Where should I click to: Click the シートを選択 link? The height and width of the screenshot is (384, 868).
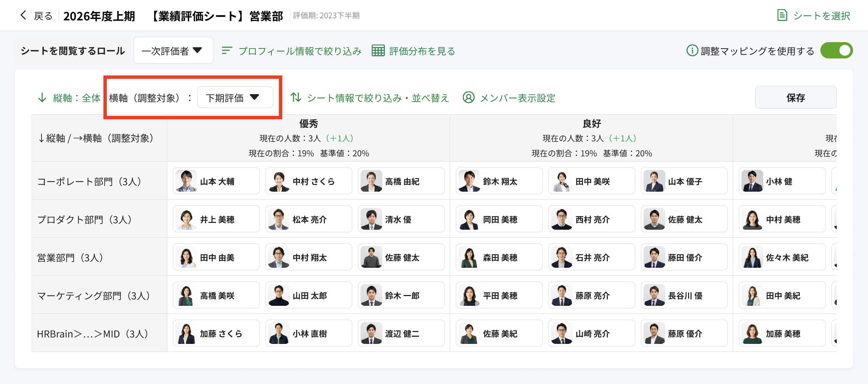click(821, 16)
